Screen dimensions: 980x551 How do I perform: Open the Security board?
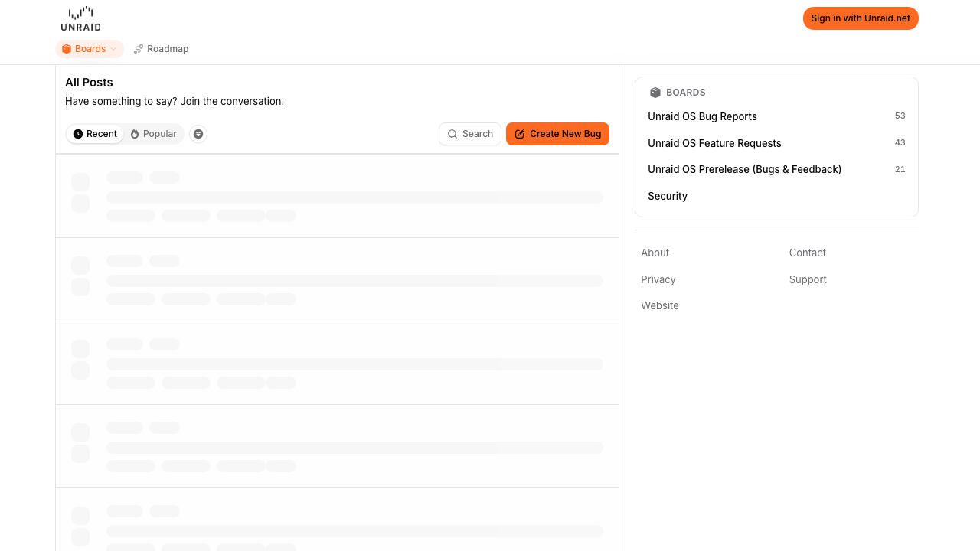[668, 196]
